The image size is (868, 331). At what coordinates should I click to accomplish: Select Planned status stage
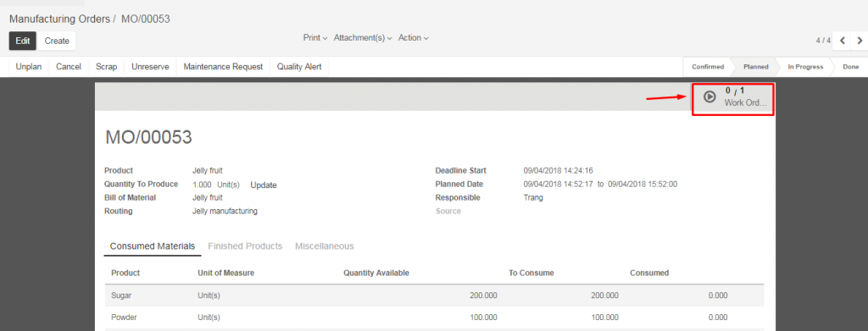click(x=755, y=67)
